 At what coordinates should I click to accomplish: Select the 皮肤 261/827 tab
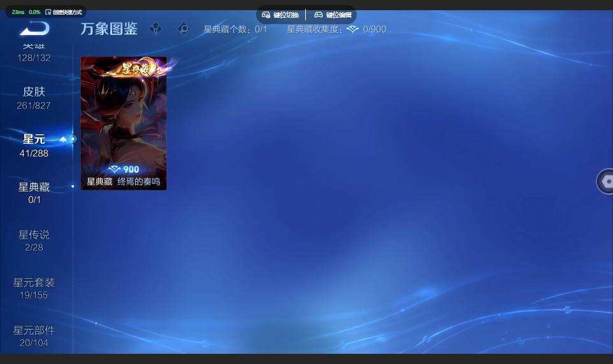coord(34,97)
